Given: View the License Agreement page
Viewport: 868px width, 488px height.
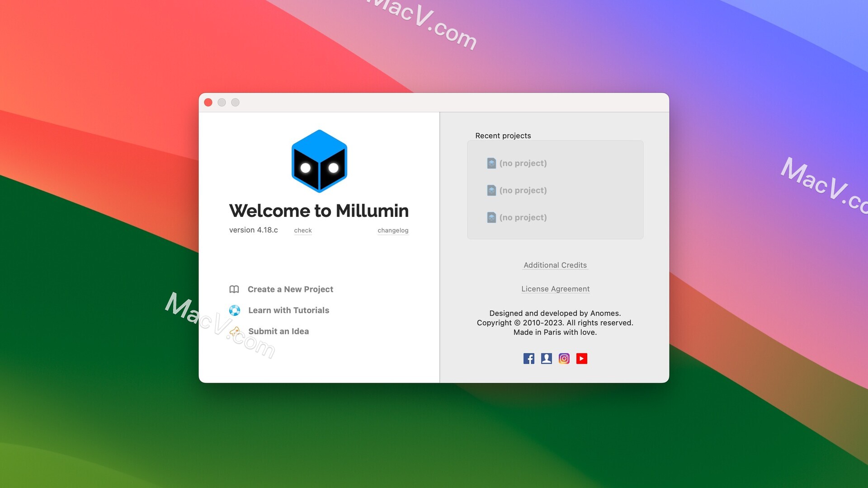Looking at the screenshot, I should 555,288.
